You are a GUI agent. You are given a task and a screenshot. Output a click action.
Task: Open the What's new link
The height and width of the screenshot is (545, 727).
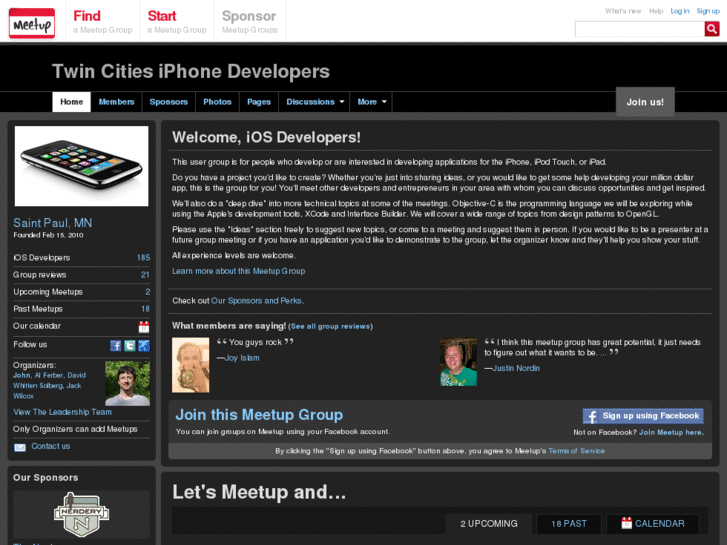(623, 11)
